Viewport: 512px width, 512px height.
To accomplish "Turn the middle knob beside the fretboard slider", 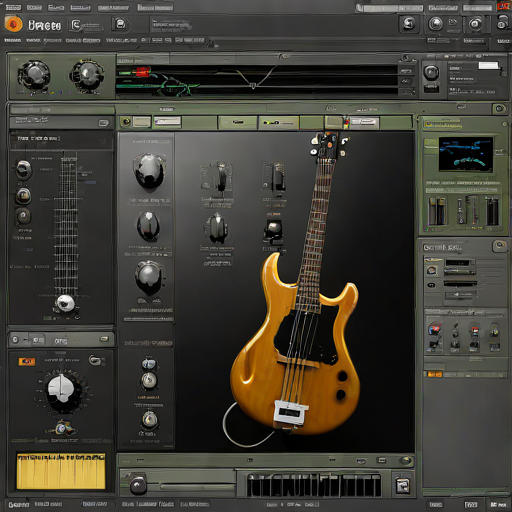I will [23, 196].
